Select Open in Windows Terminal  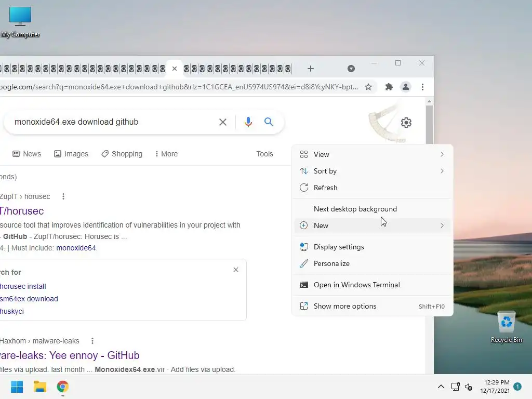click(372, 285)
